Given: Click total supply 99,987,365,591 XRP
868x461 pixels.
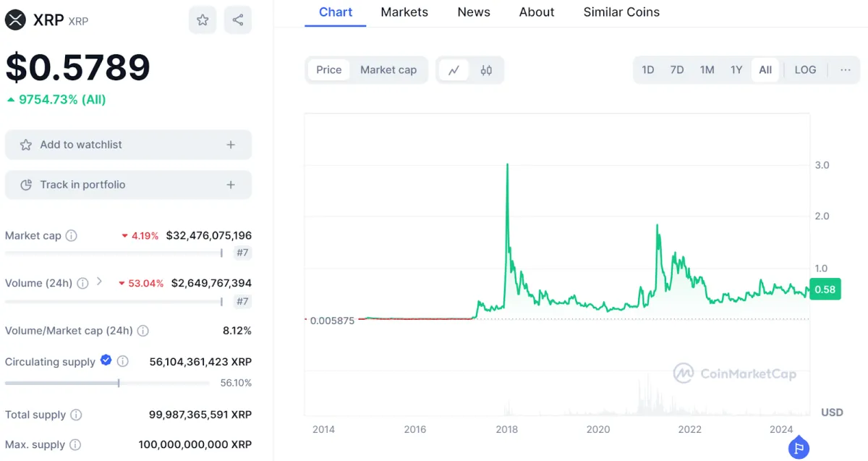Looking at the screenshot, I should [200, 415].
